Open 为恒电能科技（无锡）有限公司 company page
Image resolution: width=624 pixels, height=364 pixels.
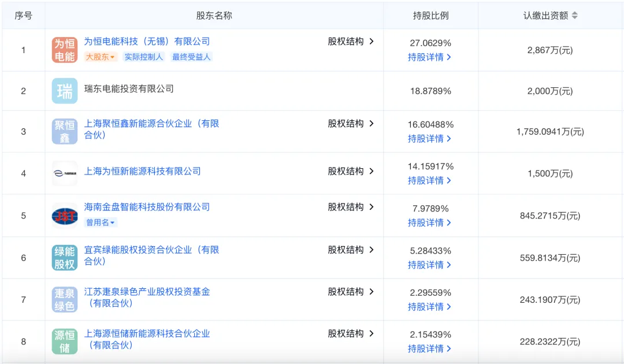tap(147, 42)
